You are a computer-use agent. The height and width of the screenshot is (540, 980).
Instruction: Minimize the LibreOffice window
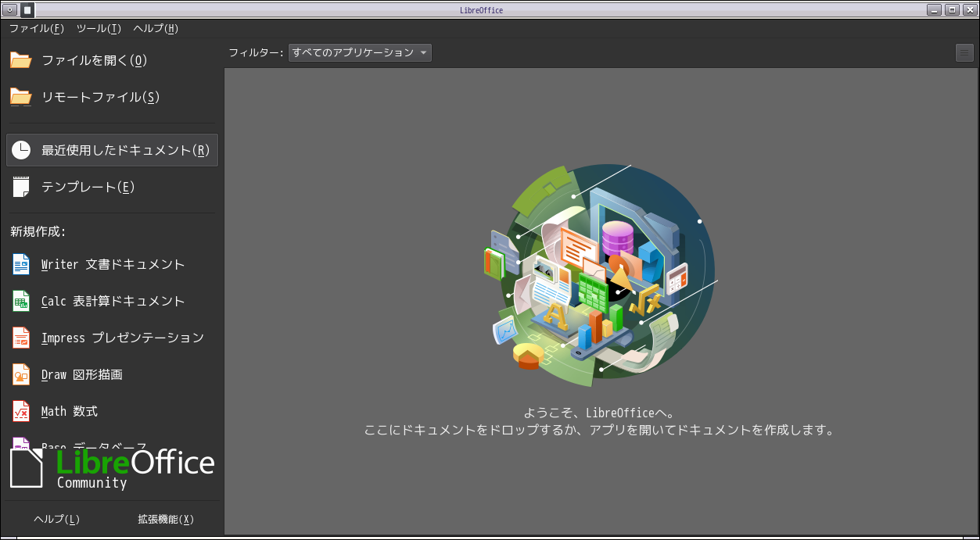point(935,10)
